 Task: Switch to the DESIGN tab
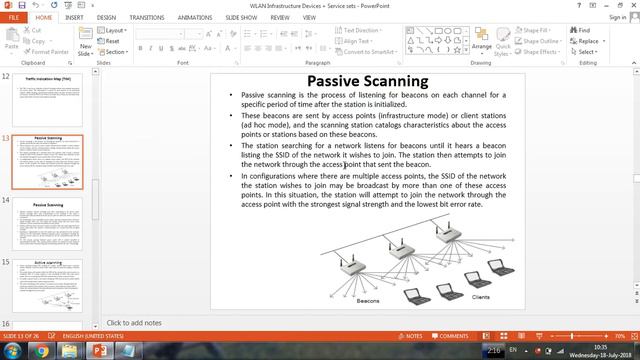coord(106,18)
